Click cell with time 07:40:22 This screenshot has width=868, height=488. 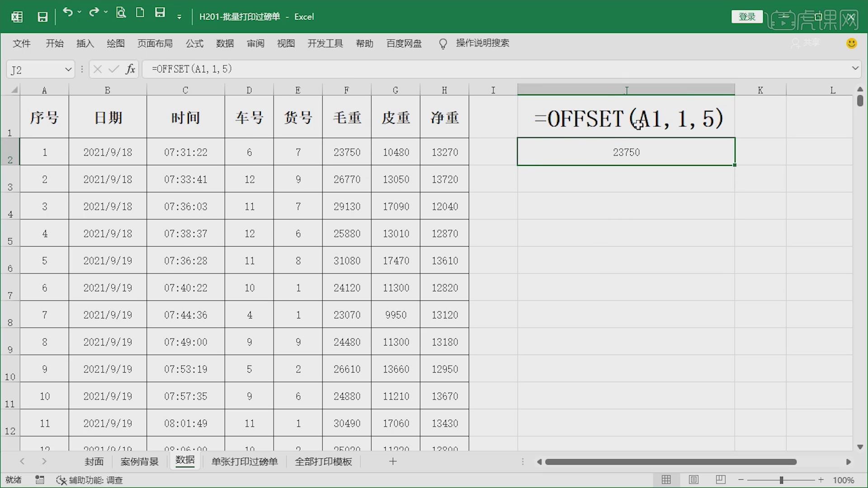coord(185,288)
